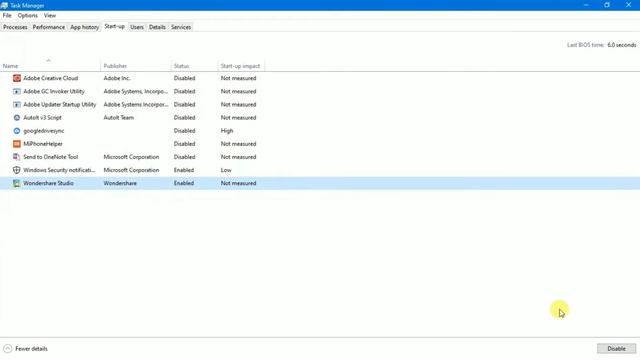
Task: Click the Adobe Creative Cloud icon
Action: pyautogui.click(x=17, y=78)
